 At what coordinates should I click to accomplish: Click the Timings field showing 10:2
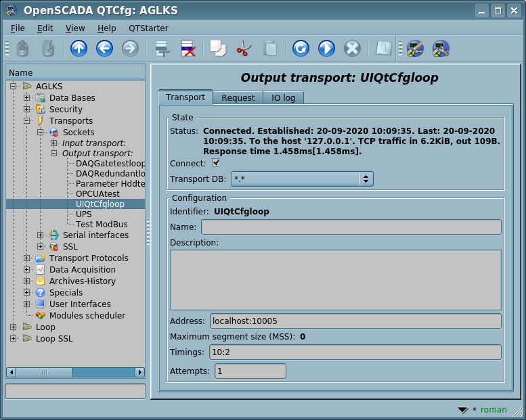tap(355, 352)
